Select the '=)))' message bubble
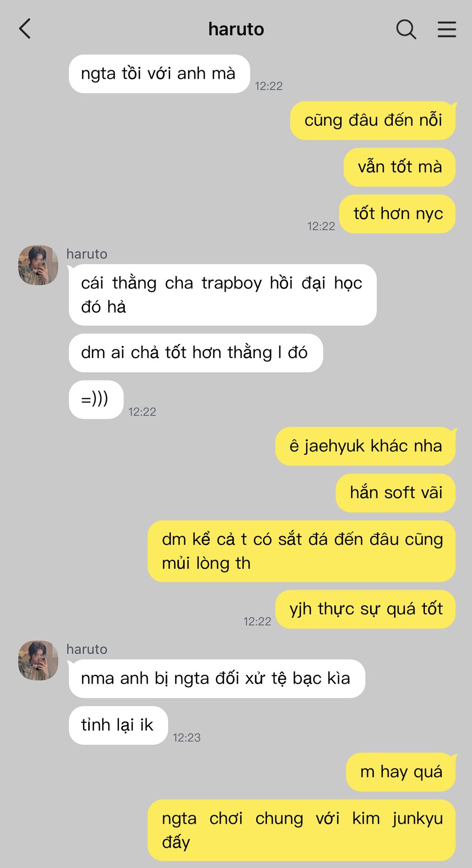This screenshot has width=472, height=868. tap(96, 400)
